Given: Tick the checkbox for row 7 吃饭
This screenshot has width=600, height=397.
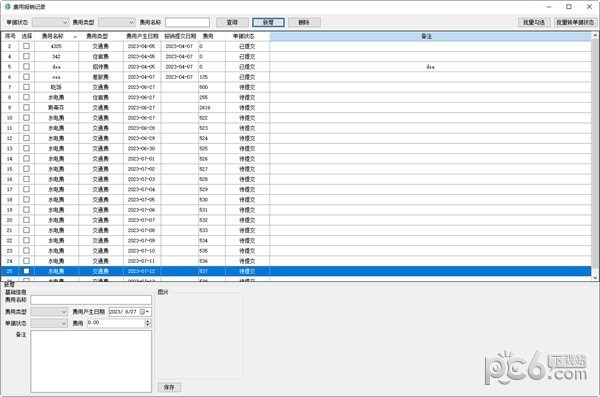Looking at the screenshot, I should (x=26, y=87).
